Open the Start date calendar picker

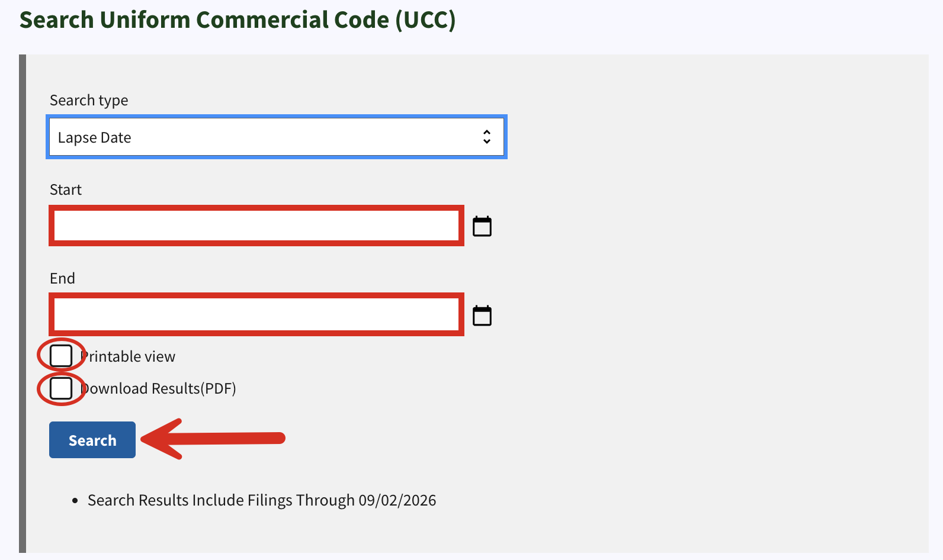click(x=482, y=226)
